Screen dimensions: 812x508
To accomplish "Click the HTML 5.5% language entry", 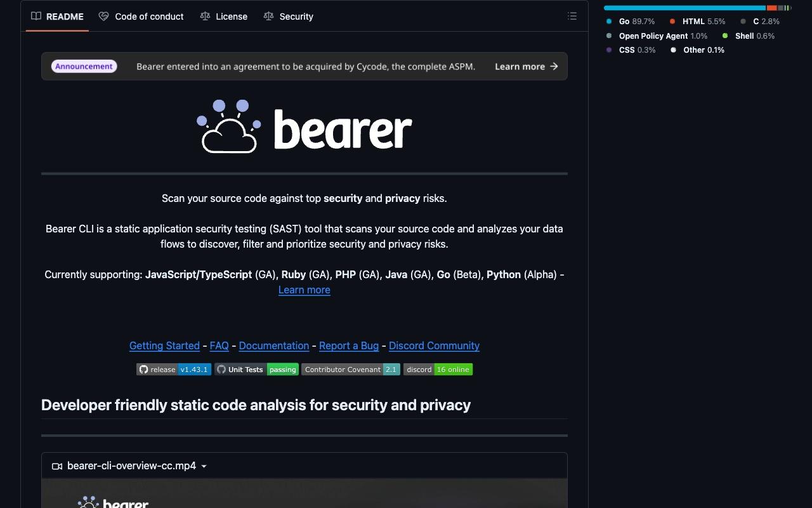I will (x=697, y=22).
